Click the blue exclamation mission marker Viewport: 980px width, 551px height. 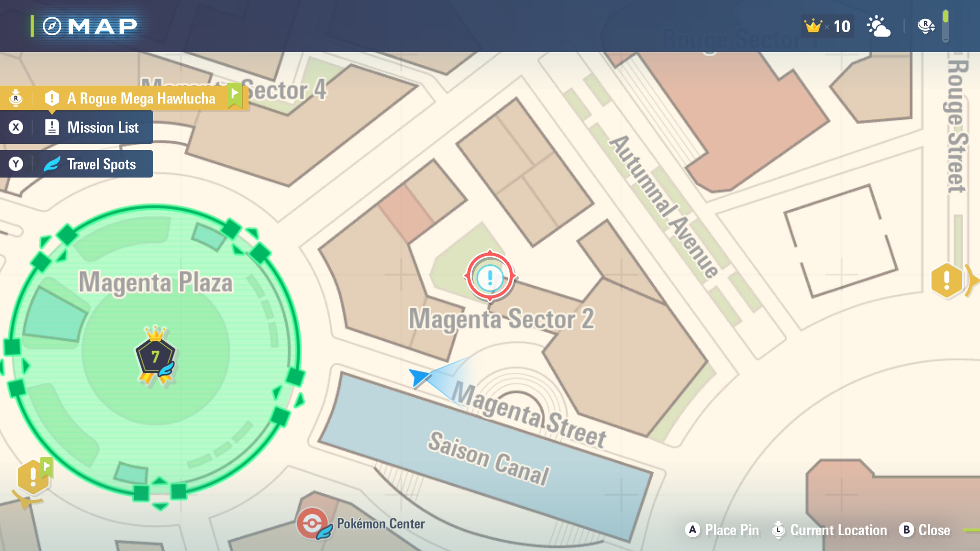point(489,277)
